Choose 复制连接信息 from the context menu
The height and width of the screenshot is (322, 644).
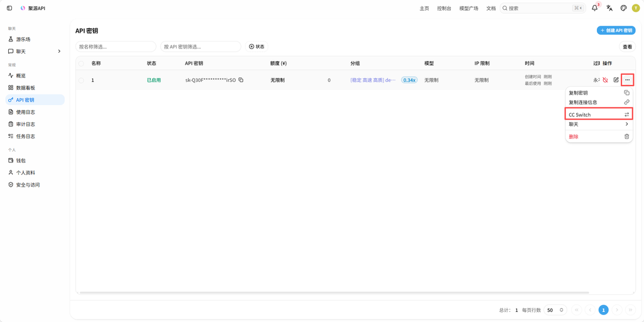[x=599, y=102]
